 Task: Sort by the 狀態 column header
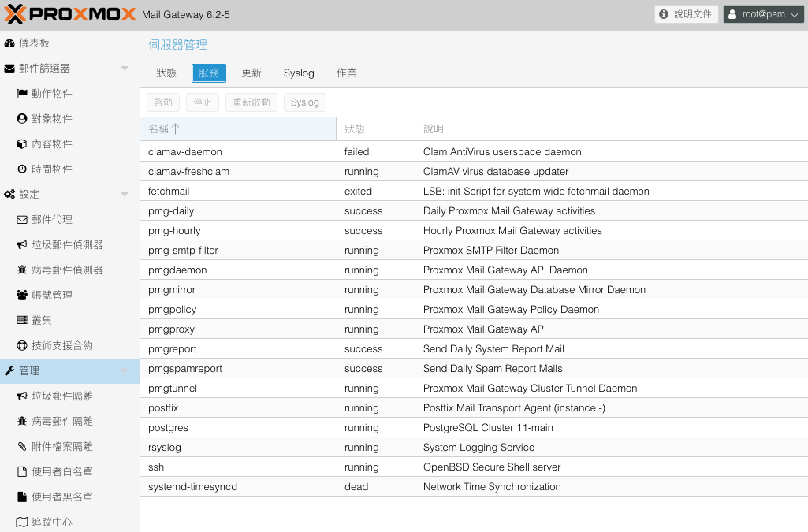click(x=376, y=128)
